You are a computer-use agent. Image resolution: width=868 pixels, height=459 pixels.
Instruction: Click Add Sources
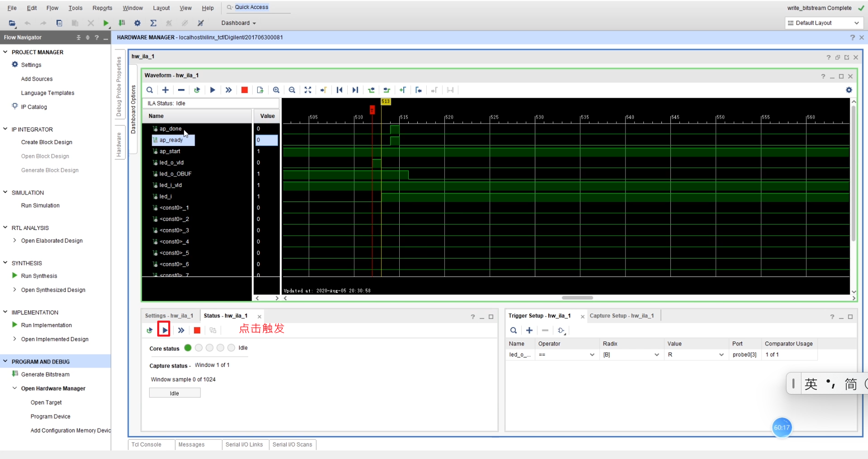(37, 79)
